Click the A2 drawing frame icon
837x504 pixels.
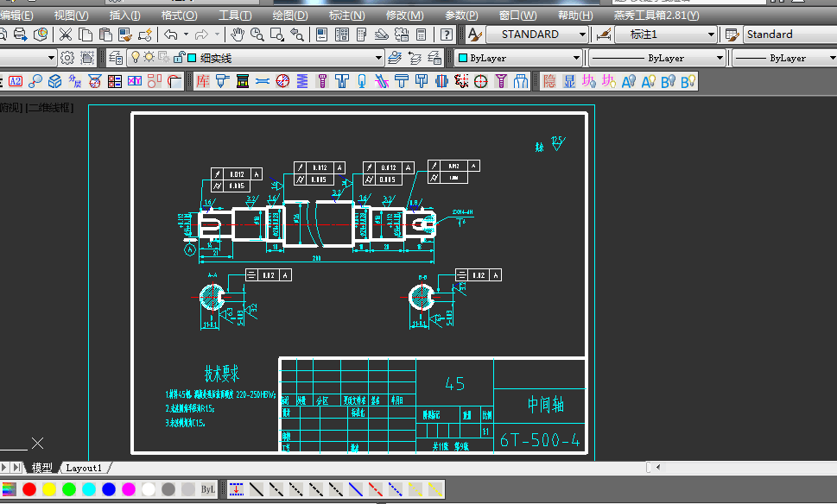15,81
